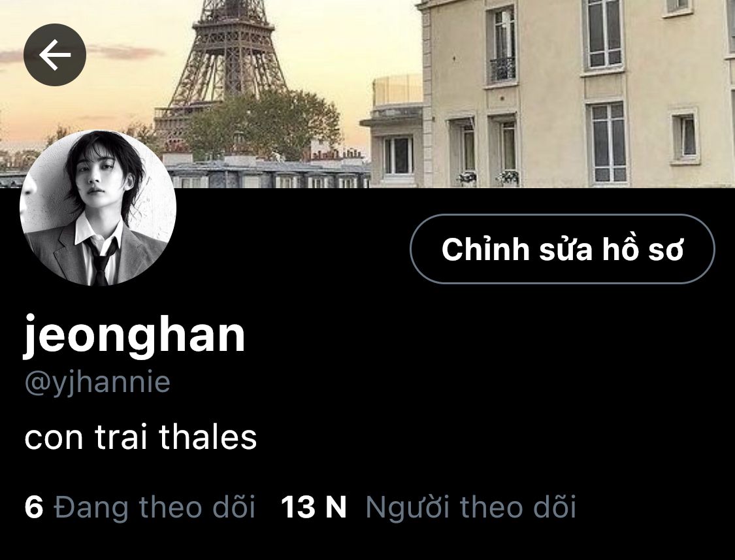735x560 pixels.
Task: Tap the back arrow icon
Action: (55, 55)
